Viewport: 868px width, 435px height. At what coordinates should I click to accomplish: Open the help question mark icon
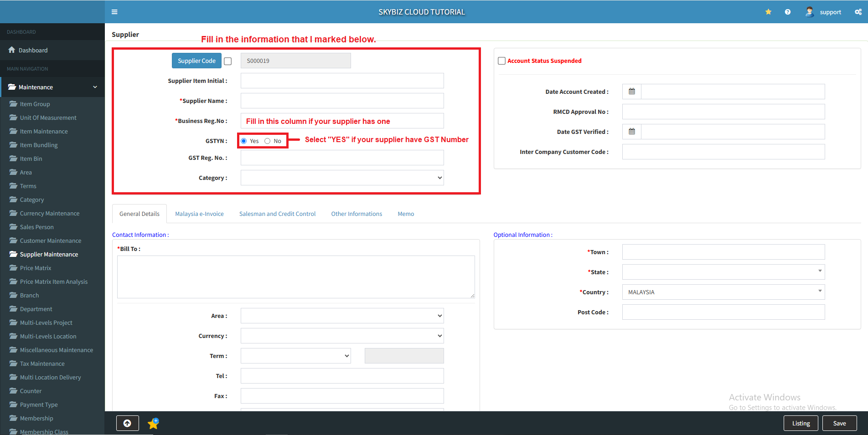click(x=787, y=12)
